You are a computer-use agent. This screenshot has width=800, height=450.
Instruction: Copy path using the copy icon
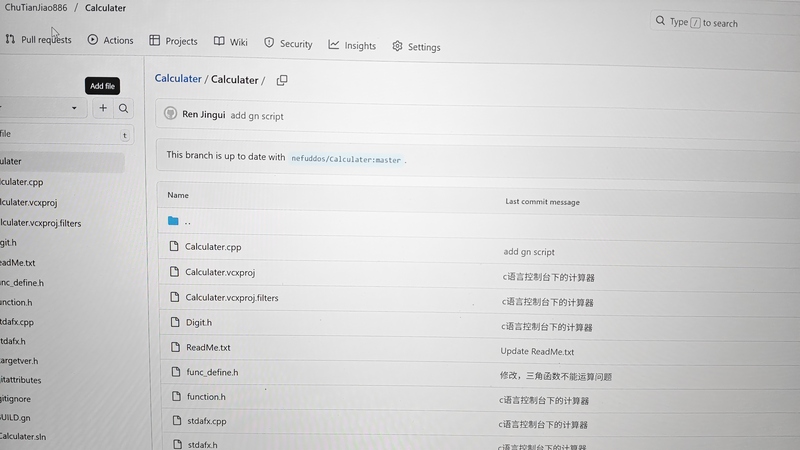click(282, 81)
